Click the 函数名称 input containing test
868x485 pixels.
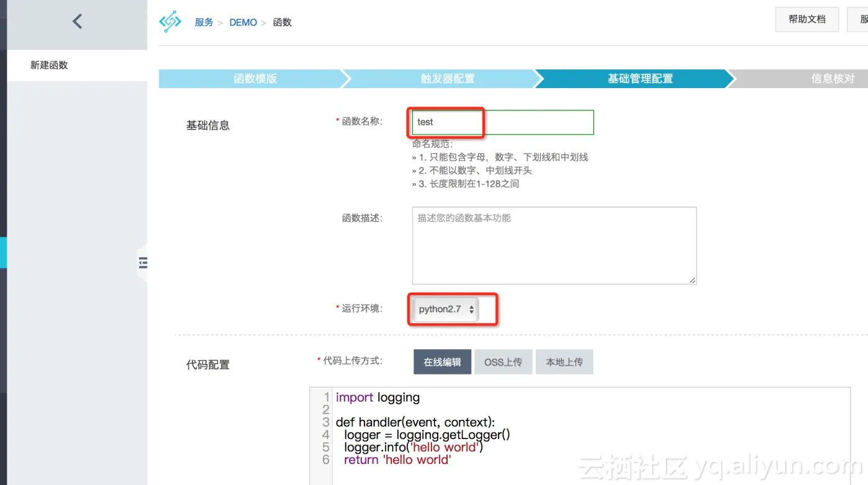[x=503, y=122]
